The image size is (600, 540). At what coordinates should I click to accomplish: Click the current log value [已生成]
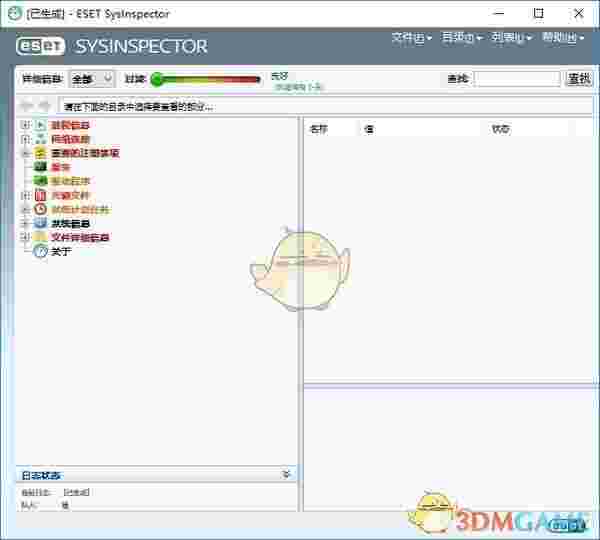(76, 492)
